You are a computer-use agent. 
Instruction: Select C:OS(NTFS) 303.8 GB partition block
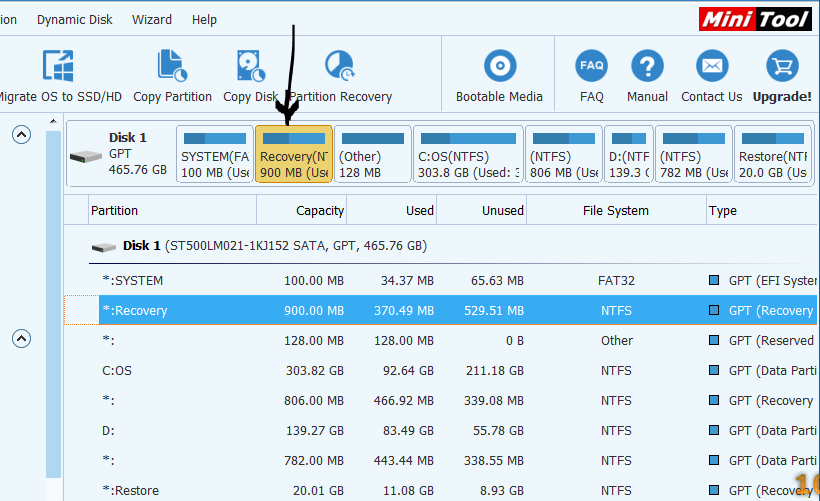click(469, 154)
